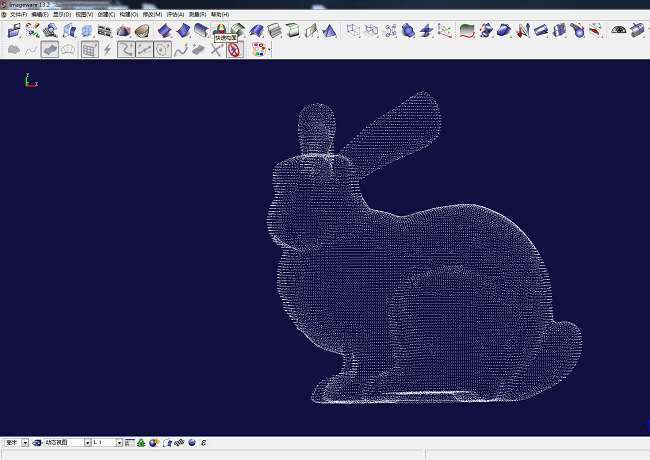
Task: Open the units dropdown in the status bar
Action: point(24,442)
